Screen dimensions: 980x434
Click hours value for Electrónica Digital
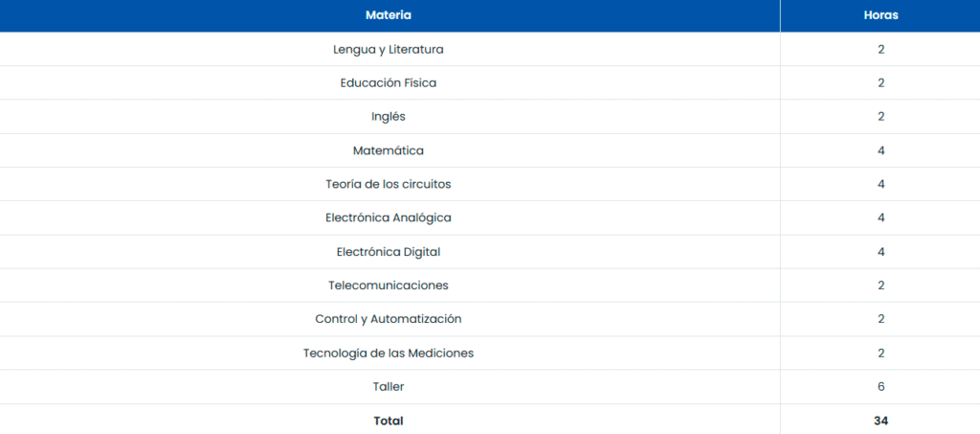[x=880, y=252]
